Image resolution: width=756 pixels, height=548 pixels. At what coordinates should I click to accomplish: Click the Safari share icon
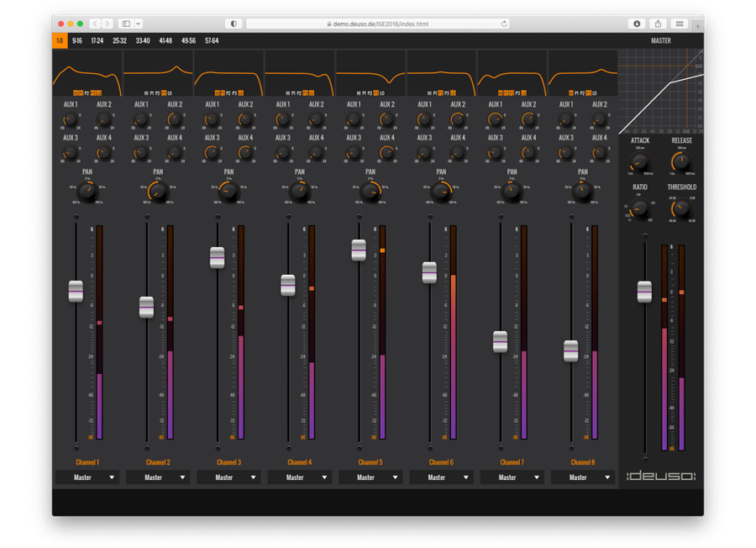point(658,24)
